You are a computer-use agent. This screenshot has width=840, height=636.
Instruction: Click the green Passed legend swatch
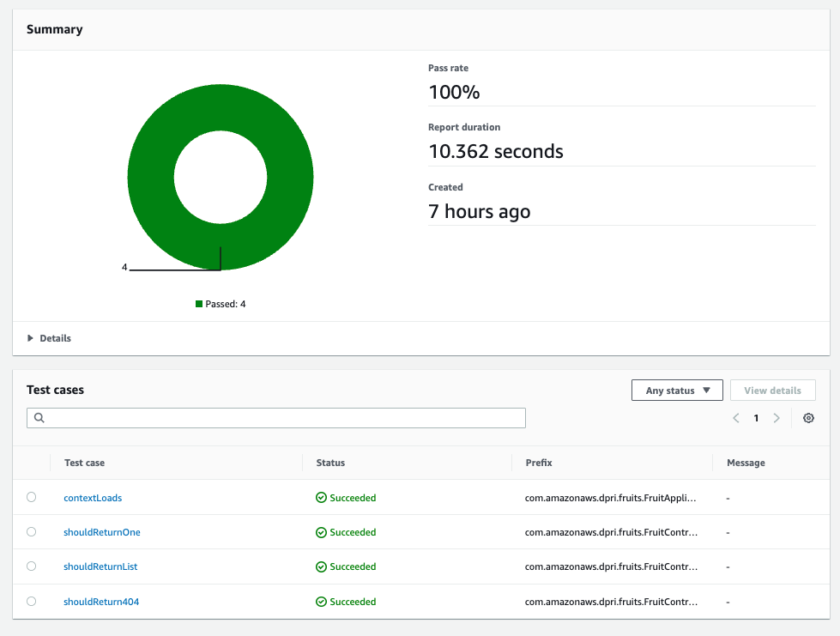click(199, 304)
